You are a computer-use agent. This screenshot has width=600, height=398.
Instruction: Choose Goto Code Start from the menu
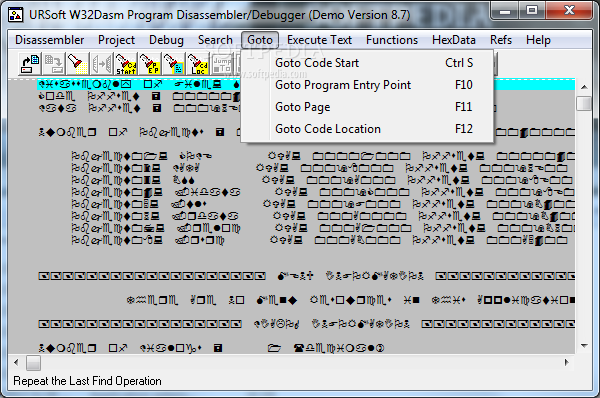pos(367,63)
